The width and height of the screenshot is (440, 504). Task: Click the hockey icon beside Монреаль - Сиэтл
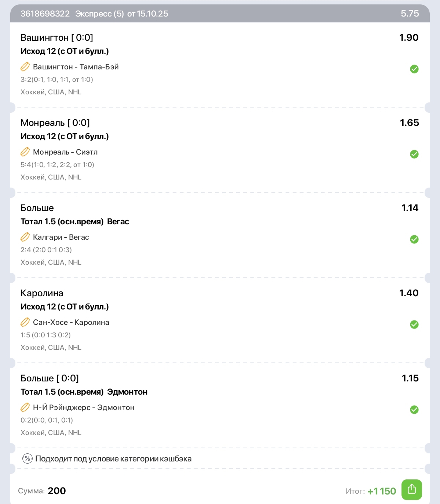(x=25, y=152)
